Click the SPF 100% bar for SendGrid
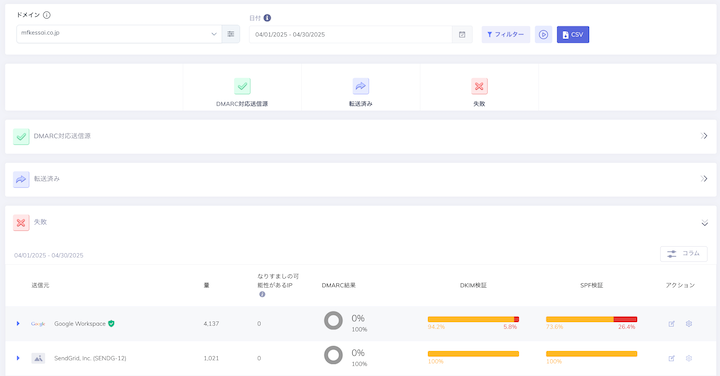 pos(591,354)
